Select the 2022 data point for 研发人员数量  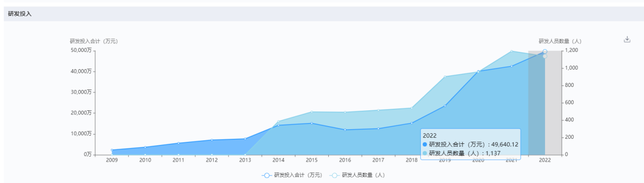(545, 56)
